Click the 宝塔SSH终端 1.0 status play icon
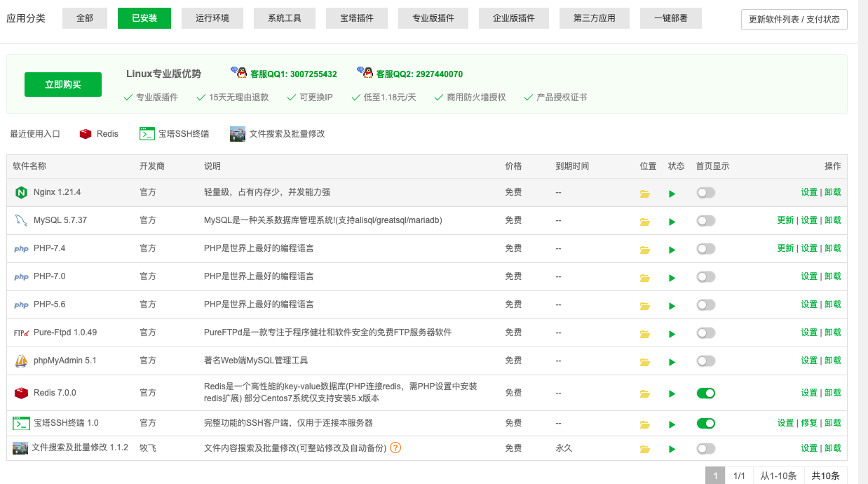The width and height of the screenshot is (868, 484). pos(672,424)
